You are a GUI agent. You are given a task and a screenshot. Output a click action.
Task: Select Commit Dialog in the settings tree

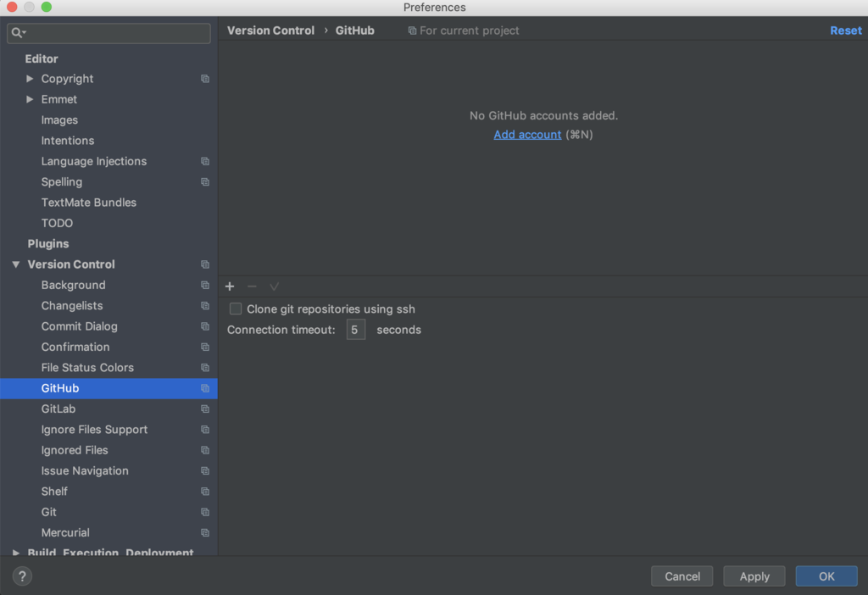pyautogui.click(x=79, y=326)
